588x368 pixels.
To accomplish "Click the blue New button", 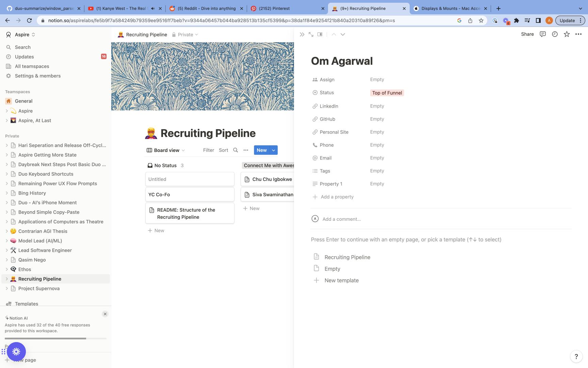I will click(x=262, y=150).
